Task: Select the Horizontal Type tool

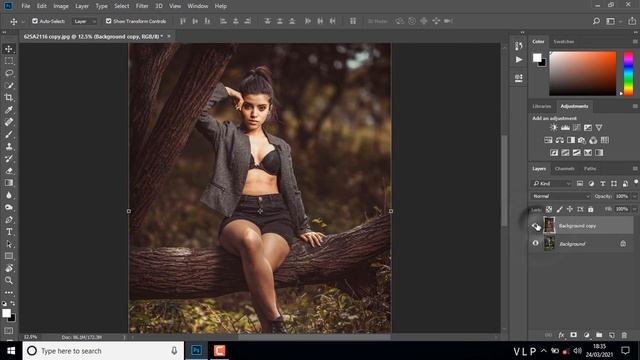Action: (9, 232)
